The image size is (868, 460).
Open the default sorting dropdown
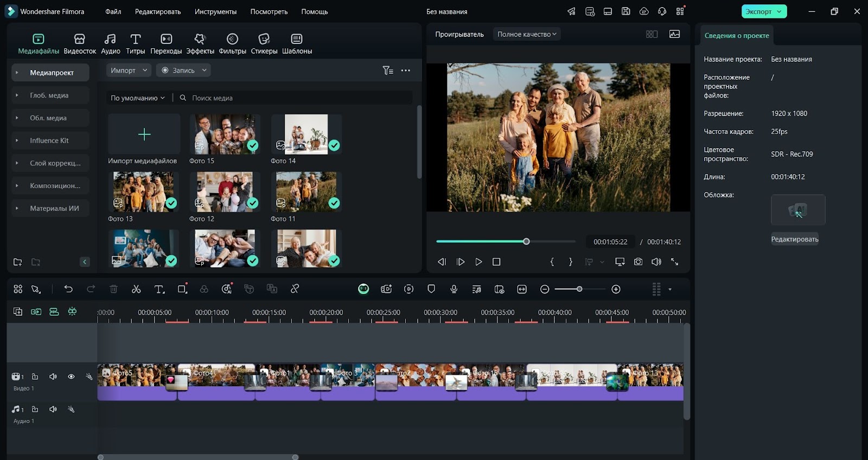tap(137, 98)
